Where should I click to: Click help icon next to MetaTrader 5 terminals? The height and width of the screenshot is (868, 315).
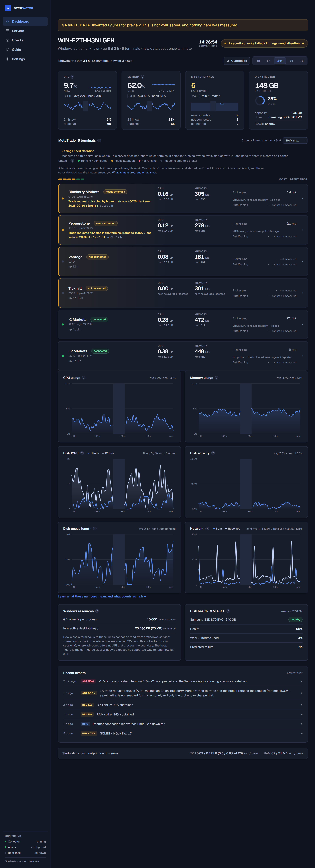[99, 141]
